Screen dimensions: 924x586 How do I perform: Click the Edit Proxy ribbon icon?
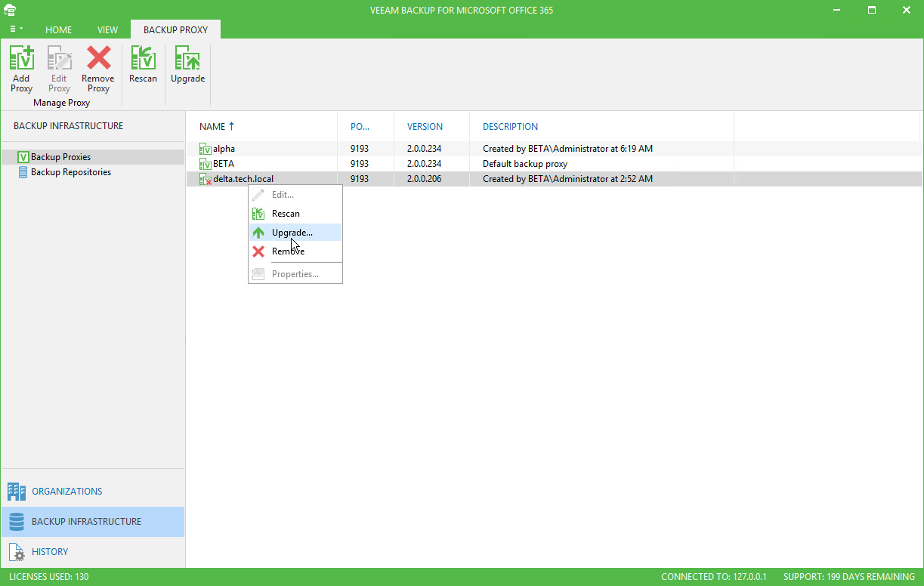(59, 58)
